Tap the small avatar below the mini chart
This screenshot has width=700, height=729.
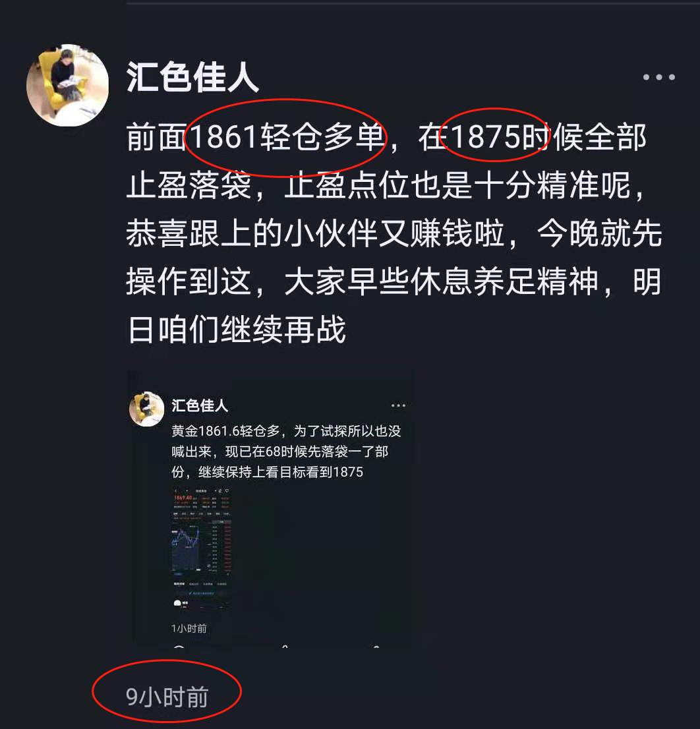(177, 604)
